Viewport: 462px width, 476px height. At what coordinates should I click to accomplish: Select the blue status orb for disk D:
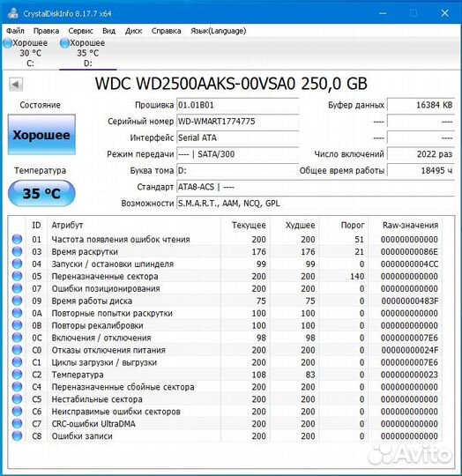tap(64, 43)
